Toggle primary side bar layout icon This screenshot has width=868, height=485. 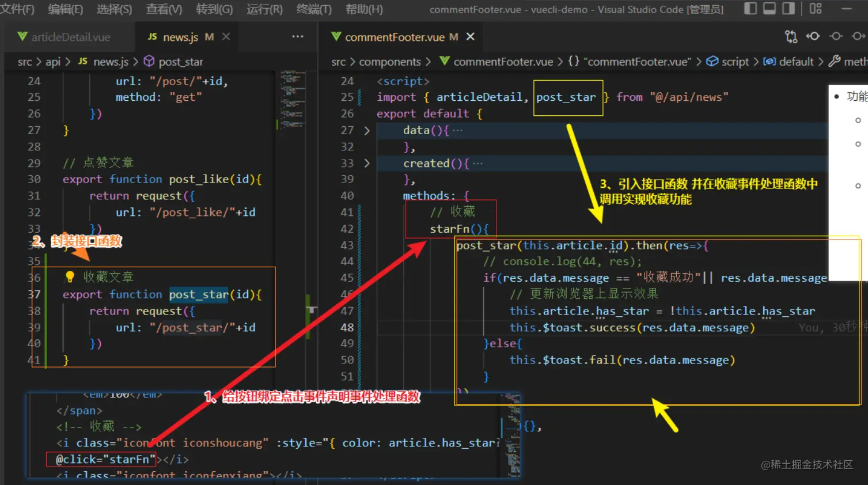(x=750, y=9)
